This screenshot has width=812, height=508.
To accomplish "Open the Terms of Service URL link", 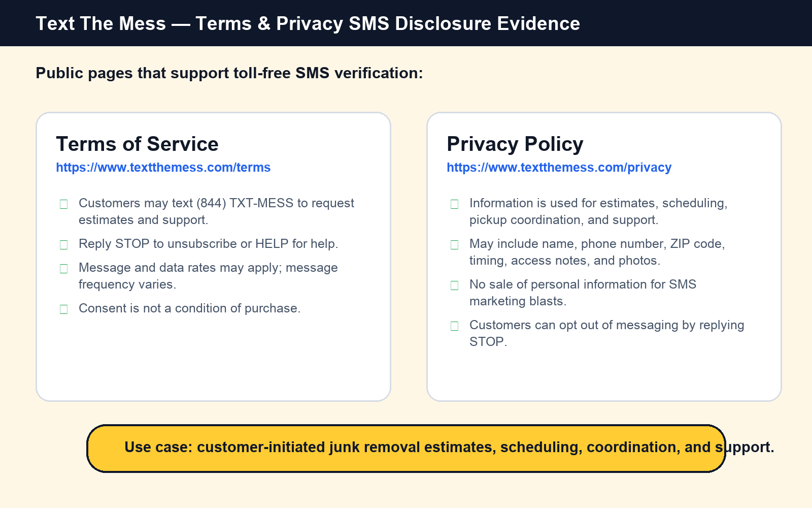I will 163,168.
